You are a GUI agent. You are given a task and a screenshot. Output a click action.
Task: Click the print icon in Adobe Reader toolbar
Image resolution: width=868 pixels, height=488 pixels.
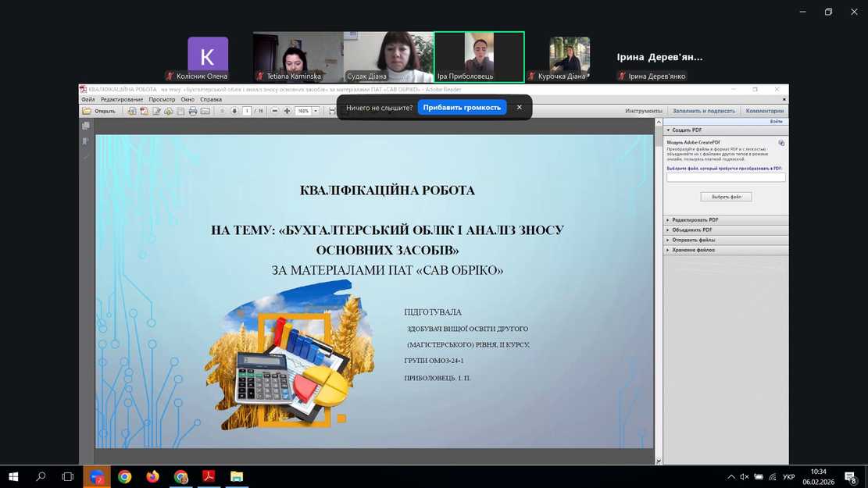click(x=193, y=112)
